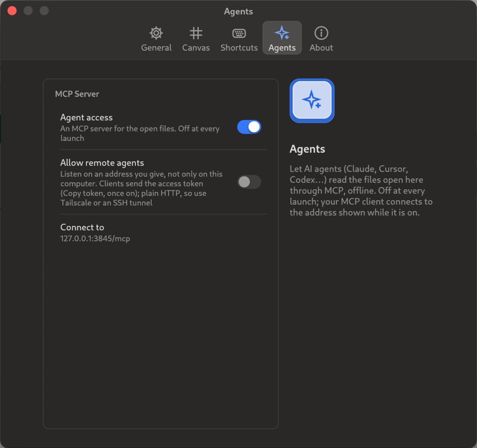The width and height of the screenshot is (477, 448).
Task: Click the 127.0.0.1:3845/mcp address
Action: [x=95, y=239]
